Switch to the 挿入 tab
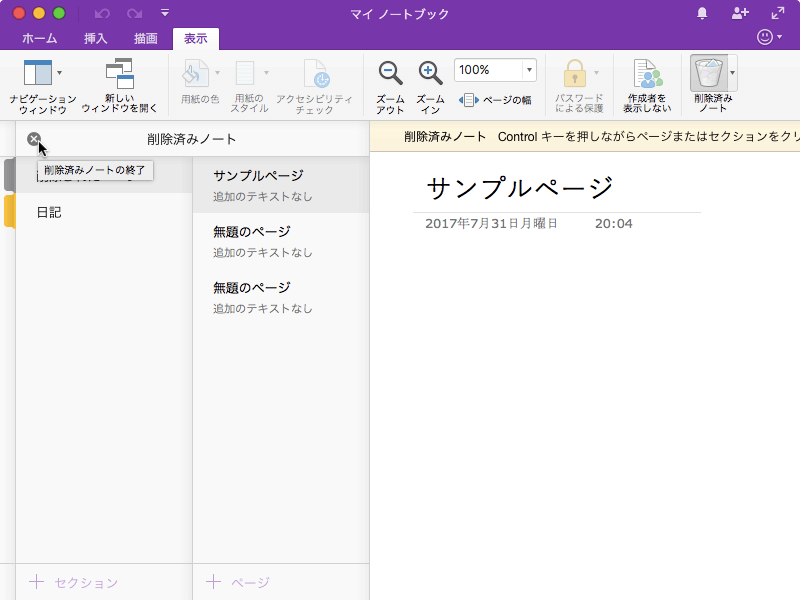The image size is (800, 600). 97,39
